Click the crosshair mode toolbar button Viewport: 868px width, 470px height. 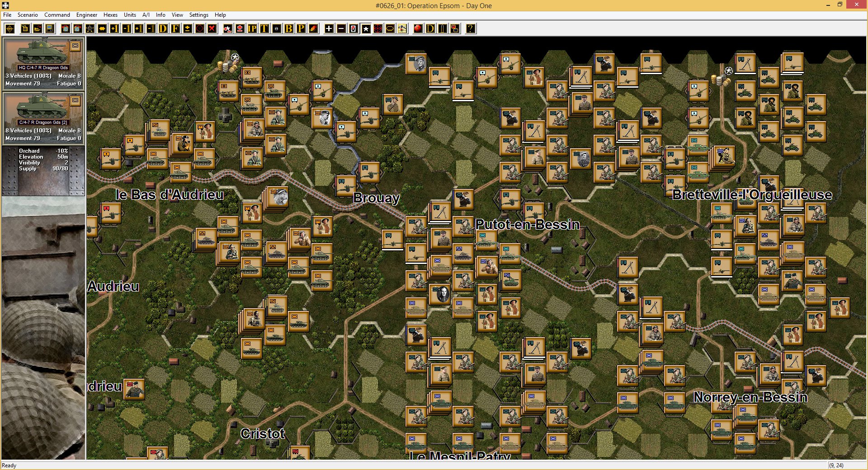[x=10, y=29]
